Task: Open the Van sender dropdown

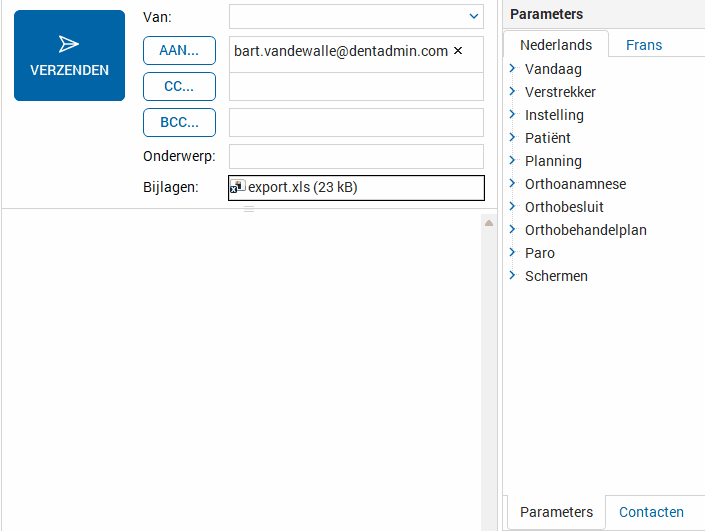Action: coord(473,17)
